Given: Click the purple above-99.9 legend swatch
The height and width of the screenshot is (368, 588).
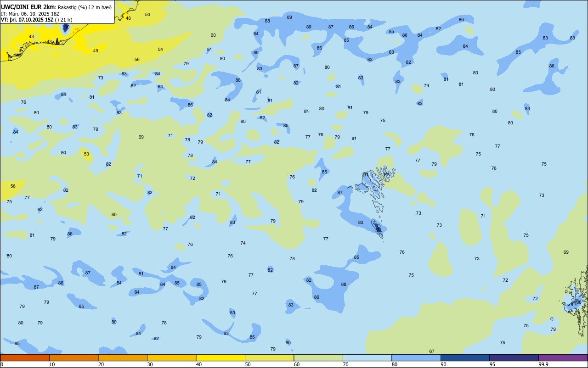Looking at the screenshot, I should [563, 357].
